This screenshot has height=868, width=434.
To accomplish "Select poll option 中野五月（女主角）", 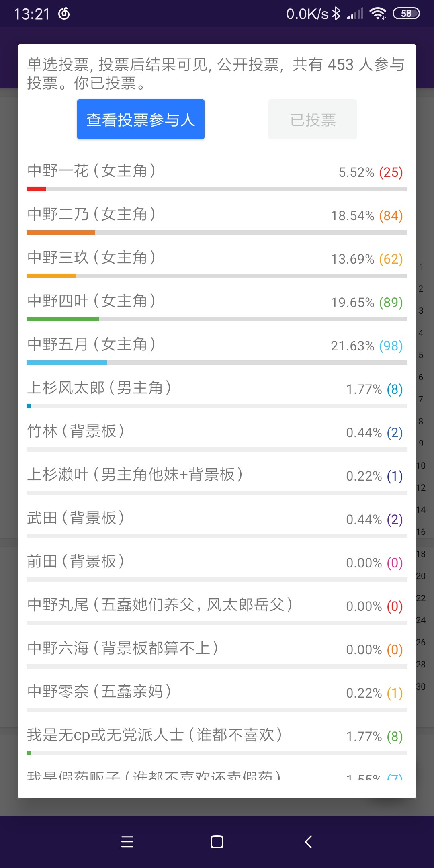I will pos(92,344).
